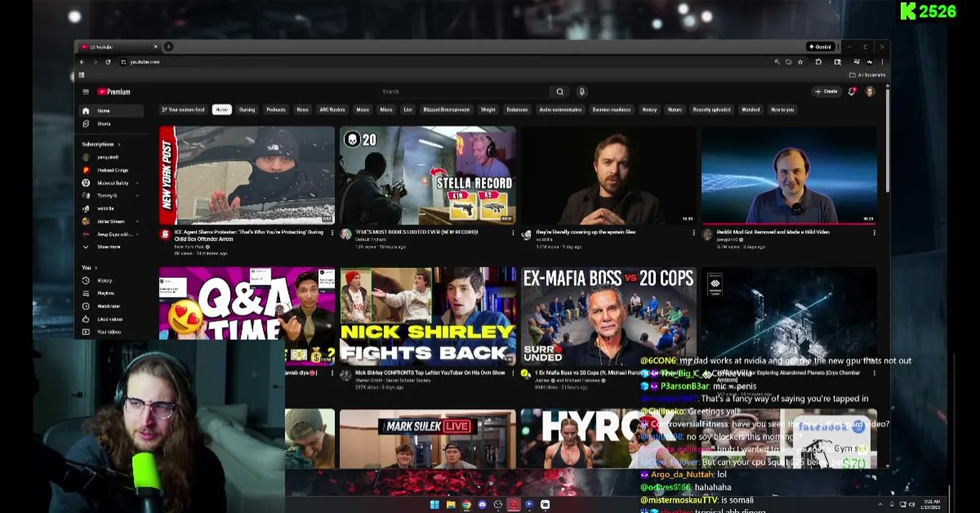Click the YouTube page vertical scrollbar

point(887,139)
